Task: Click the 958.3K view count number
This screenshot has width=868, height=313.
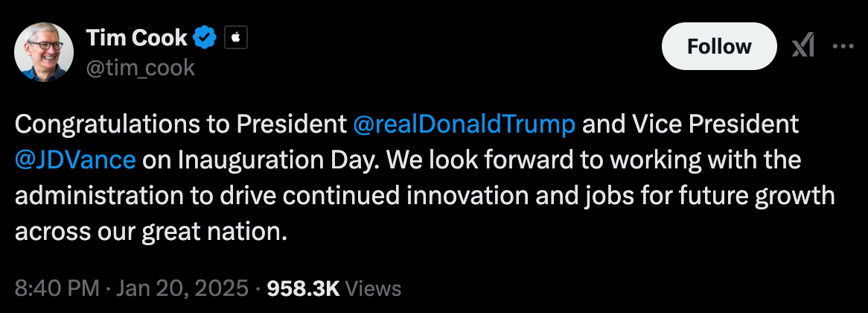Action: 304,288
